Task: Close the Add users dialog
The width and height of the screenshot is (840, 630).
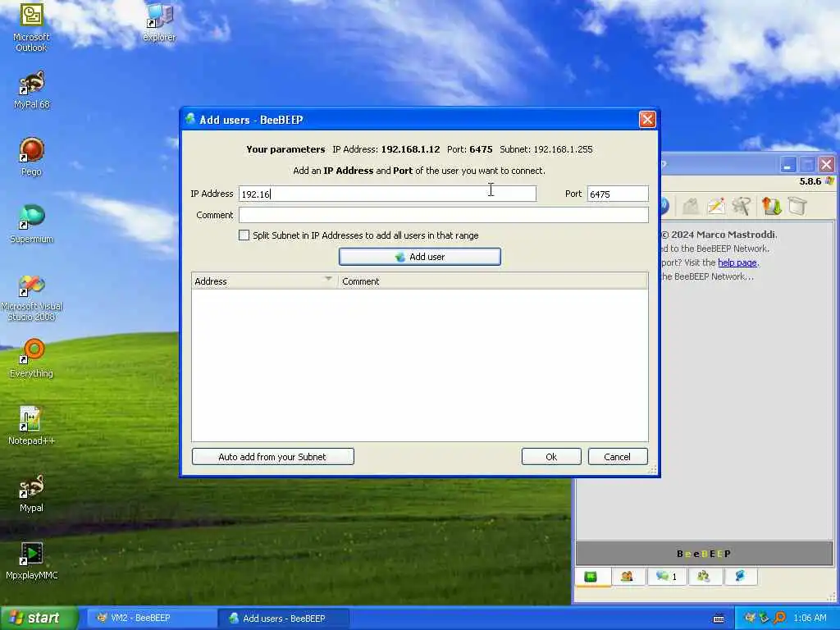Action: (x=648, y=120)
